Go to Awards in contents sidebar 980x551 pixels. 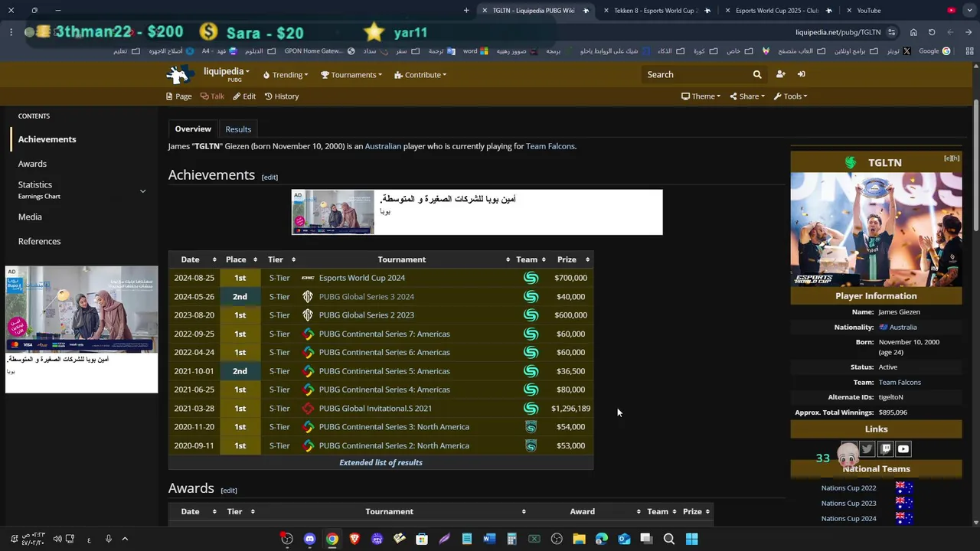[x=32, y=164]
